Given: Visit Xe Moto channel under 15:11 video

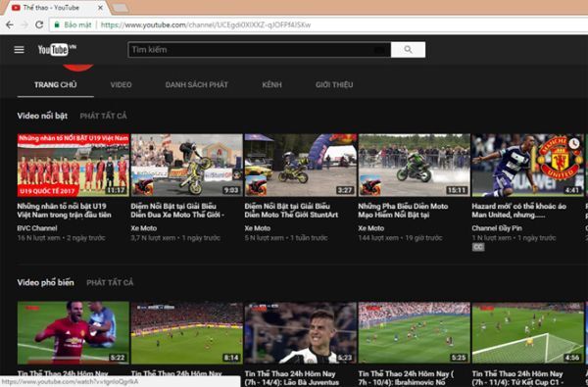Looking at the screenshot, I should point(371,228).
